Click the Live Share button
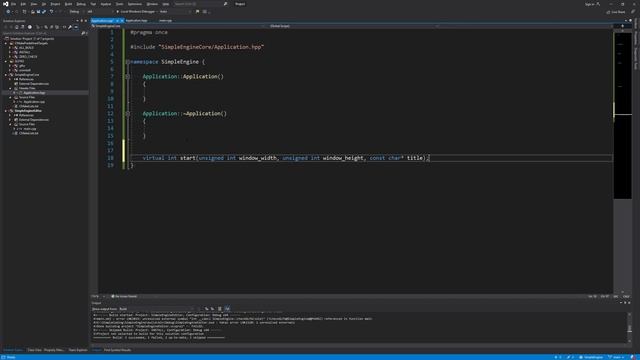This screenshot has height=360, width=640. point(616,12)
